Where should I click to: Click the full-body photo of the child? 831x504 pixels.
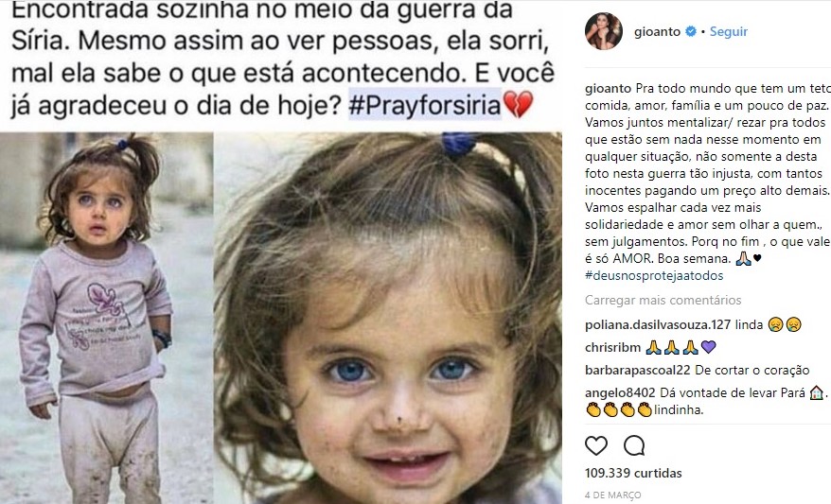click(107, 318)
